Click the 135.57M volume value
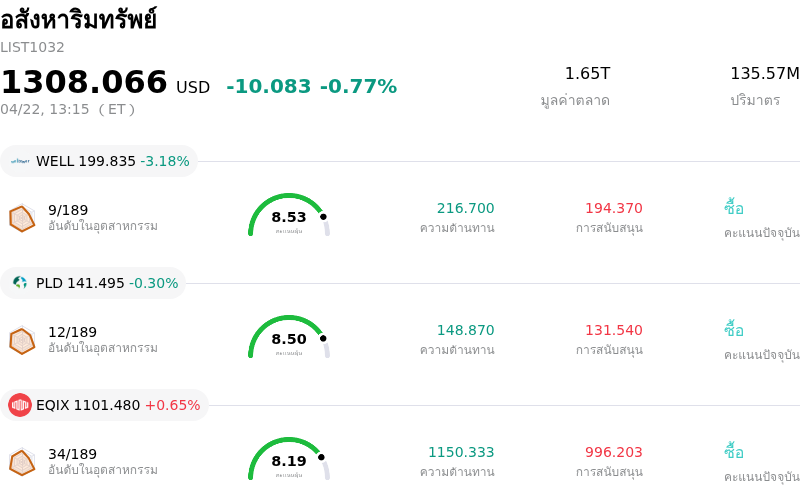800x499 pixels. (x=764, y=73)
